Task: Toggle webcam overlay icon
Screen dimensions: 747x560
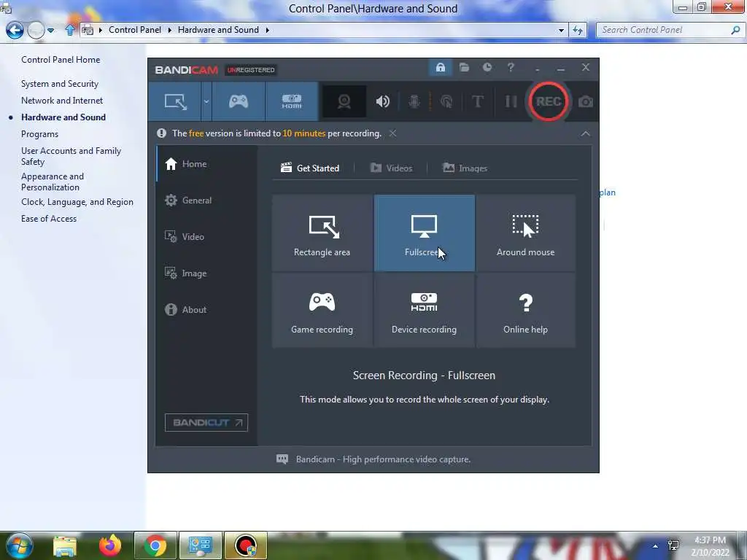Action: click(344, 101)
